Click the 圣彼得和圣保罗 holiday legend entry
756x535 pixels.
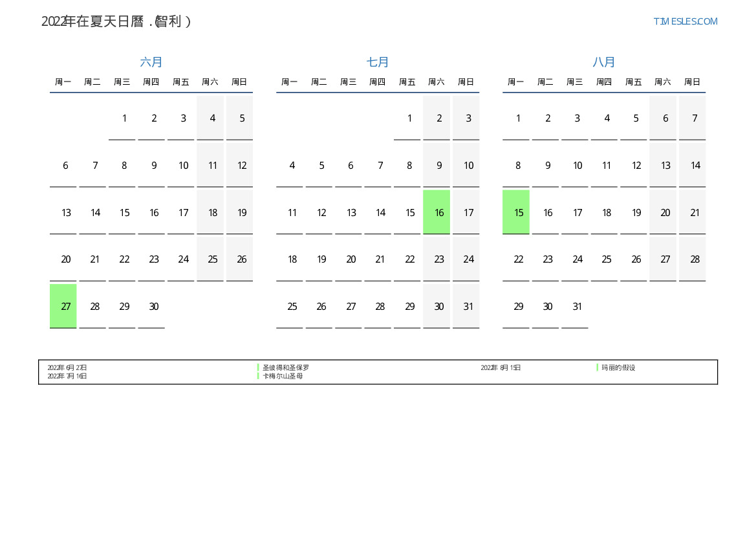286,367
